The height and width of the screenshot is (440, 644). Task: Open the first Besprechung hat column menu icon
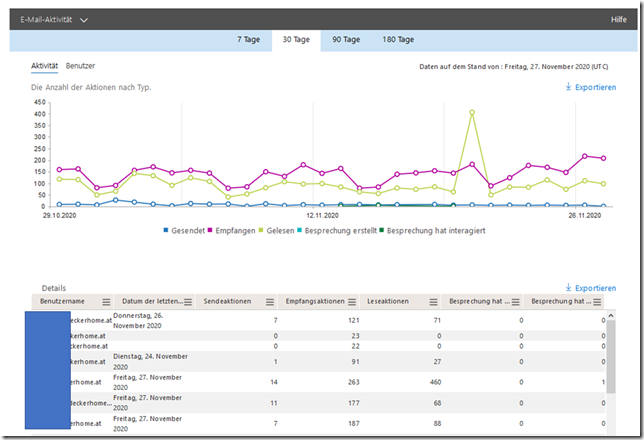[515, 302]
